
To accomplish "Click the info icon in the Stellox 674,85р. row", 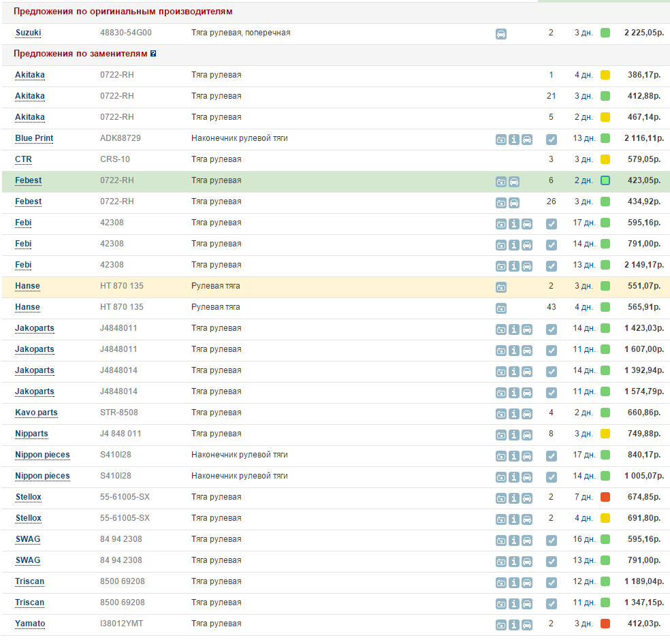I will pyautogui.click(x=514, y=498).
